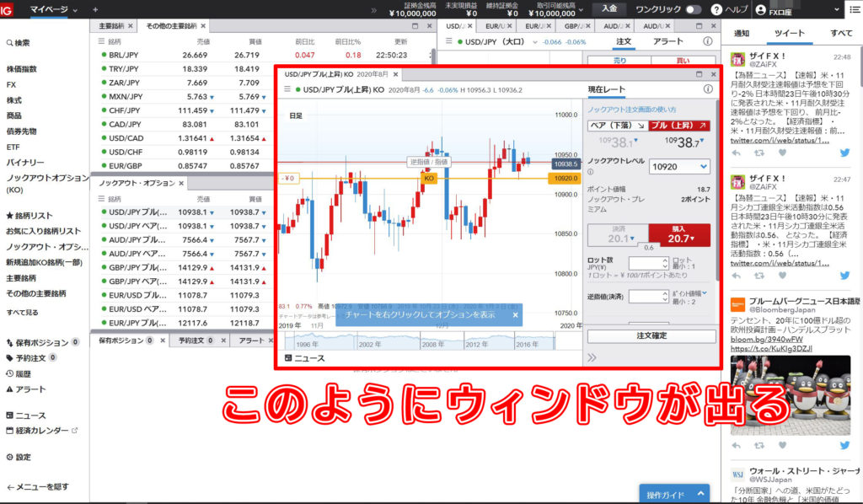Open help via the question mark icon
Image resolution: width=863 pixels, height=504 pixels.
point(716,9)
